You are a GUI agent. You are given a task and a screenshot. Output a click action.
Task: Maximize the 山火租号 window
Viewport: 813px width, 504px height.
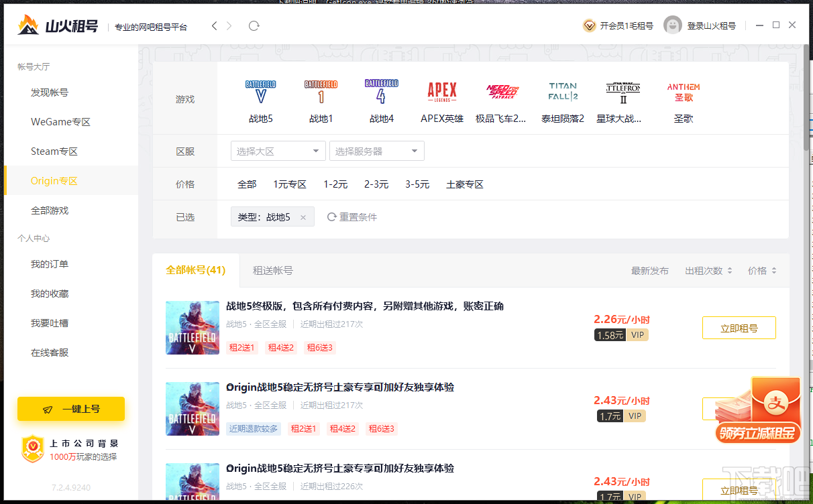click(776, 25)
